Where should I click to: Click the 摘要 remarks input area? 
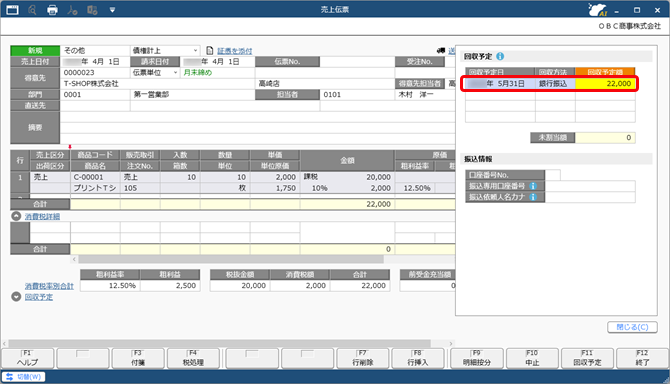pyautogui.click(x=258, y=127)
